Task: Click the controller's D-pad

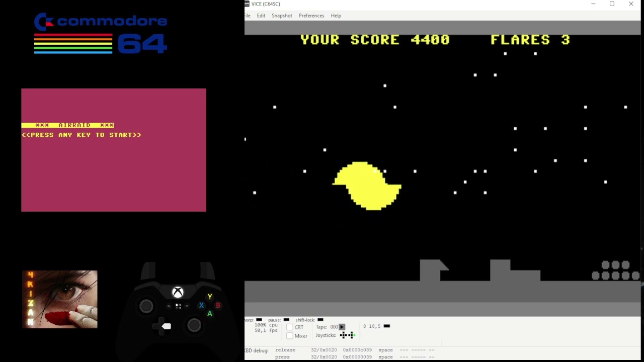Action: point(163,326)
